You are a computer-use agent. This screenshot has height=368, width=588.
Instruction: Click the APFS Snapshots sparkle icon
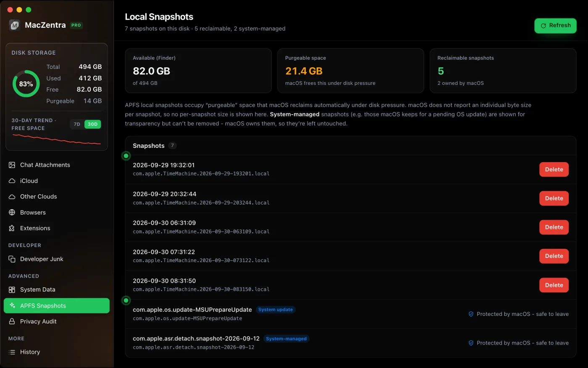coord(12,306)
